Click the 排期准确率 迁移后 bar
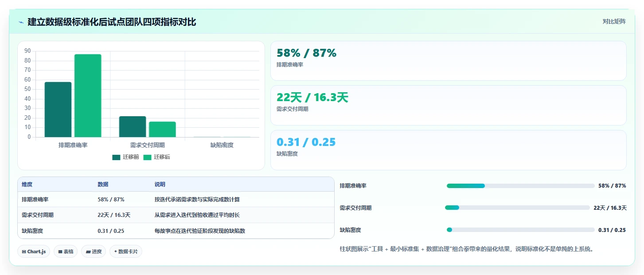 pos(88,96)
